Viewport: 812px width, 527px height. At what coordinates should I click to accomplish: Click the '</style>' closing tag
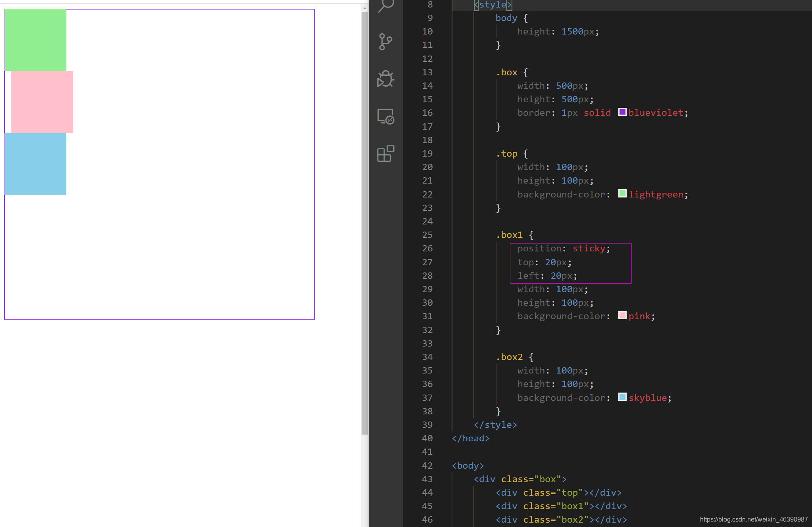point(495,425)
